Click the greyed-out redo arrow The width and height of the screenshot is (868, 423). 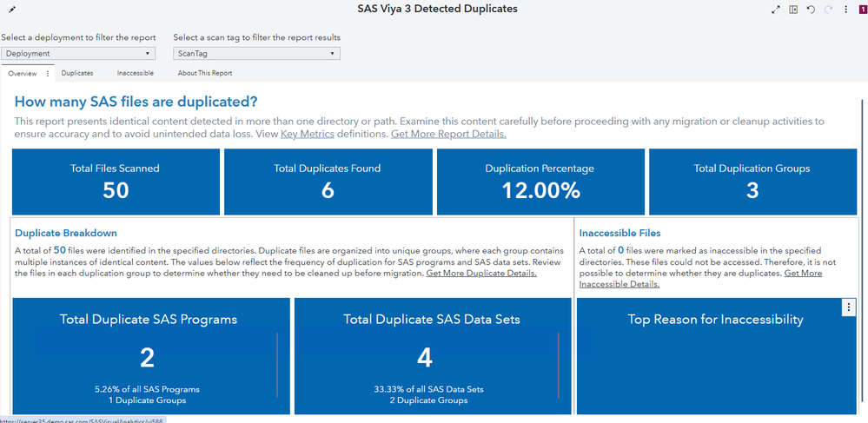(x=829, y=10)
